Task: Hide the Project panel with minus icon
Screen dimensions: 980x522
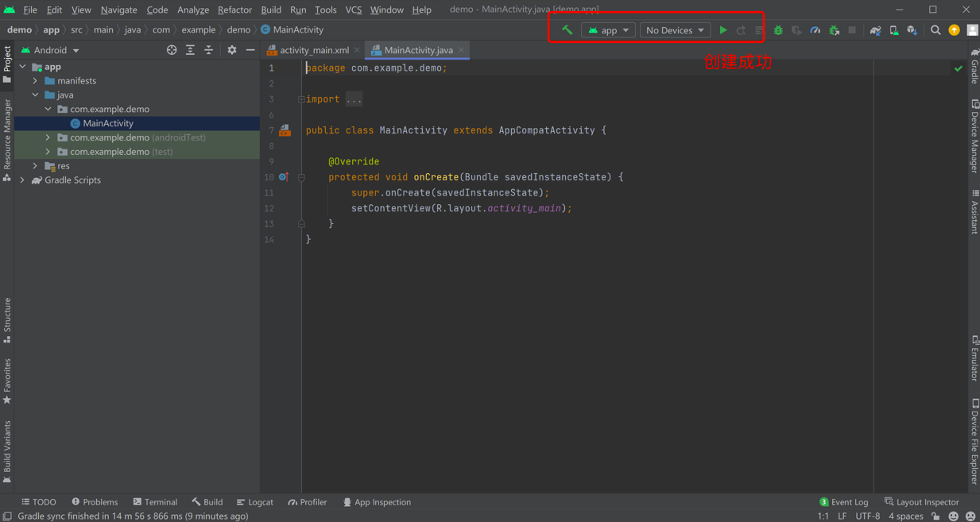Action: [x=250, y=50]
